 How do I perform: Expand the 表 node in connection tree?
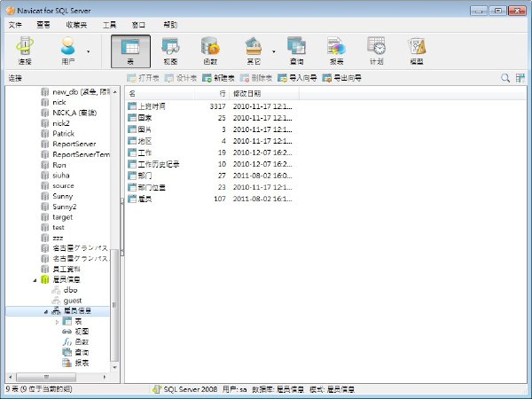(x=57, y=322)
